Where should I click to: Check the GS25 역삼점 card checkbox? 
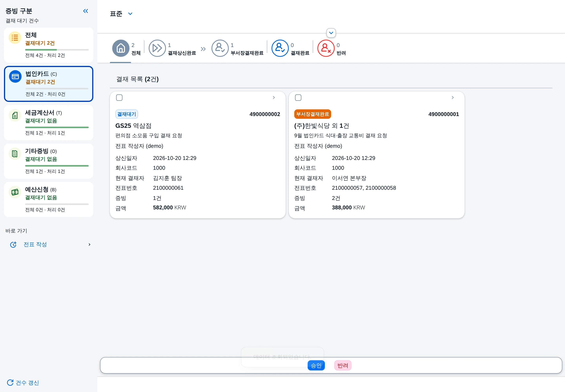[119, 97]
